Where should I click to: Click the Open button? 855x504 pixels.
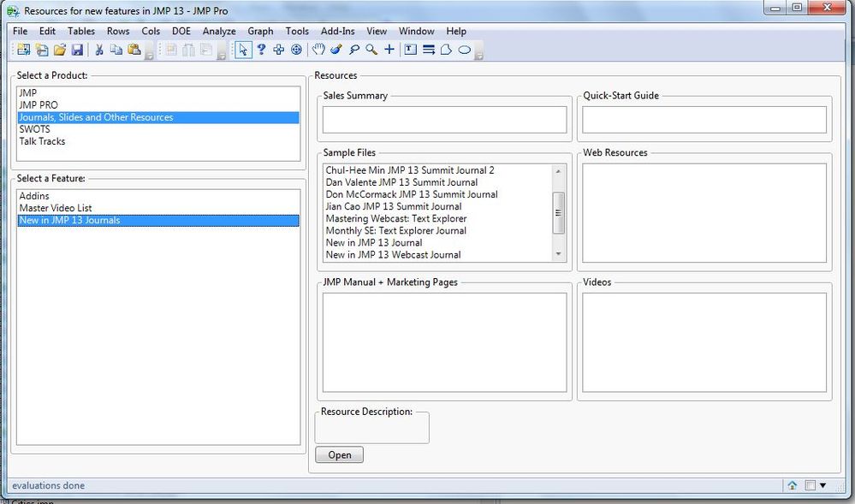339,455
